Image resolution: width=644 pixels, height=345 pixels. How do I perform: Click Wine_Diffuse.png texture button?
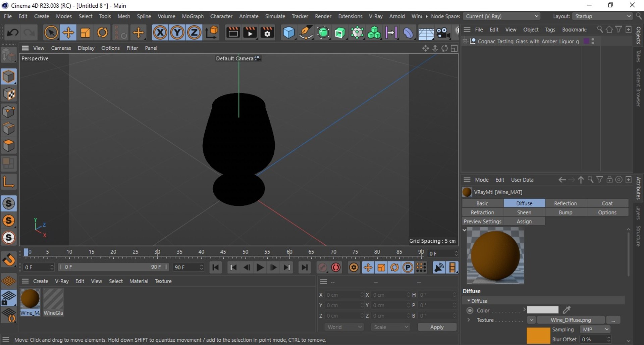tap(571, 320)
